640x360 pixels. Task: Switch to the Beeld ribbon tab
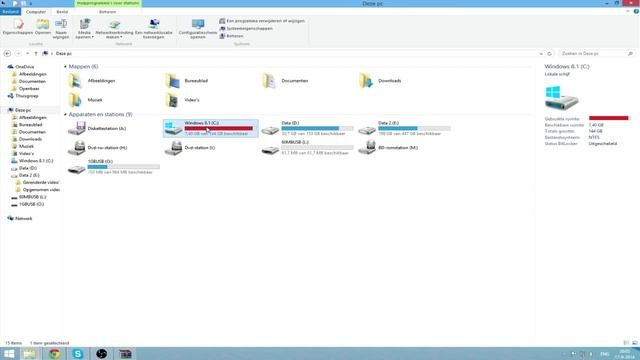point(62,12)
